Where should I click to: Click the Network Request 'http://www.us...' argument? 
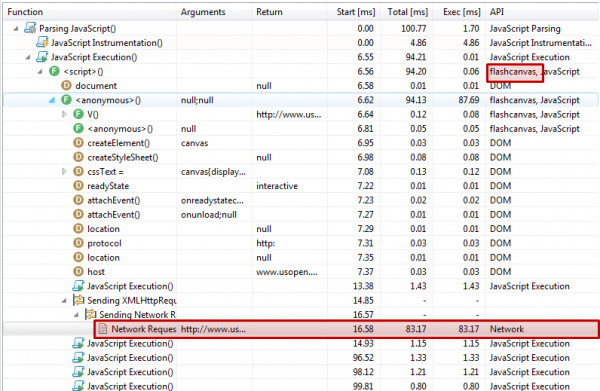pyautogui.click(x=213, y=329)
